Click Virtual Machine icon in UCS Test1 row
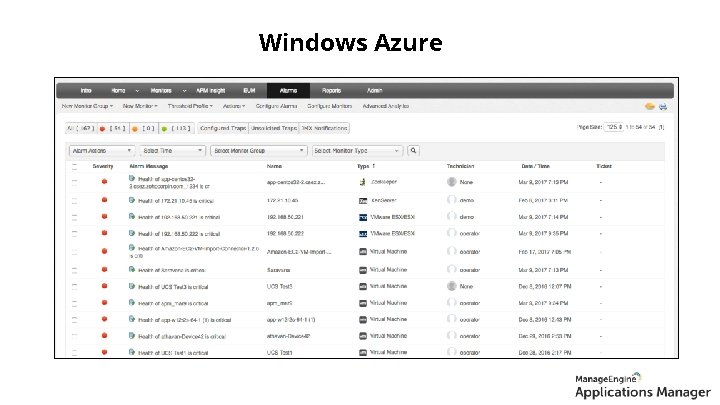 tap(363, 353)
